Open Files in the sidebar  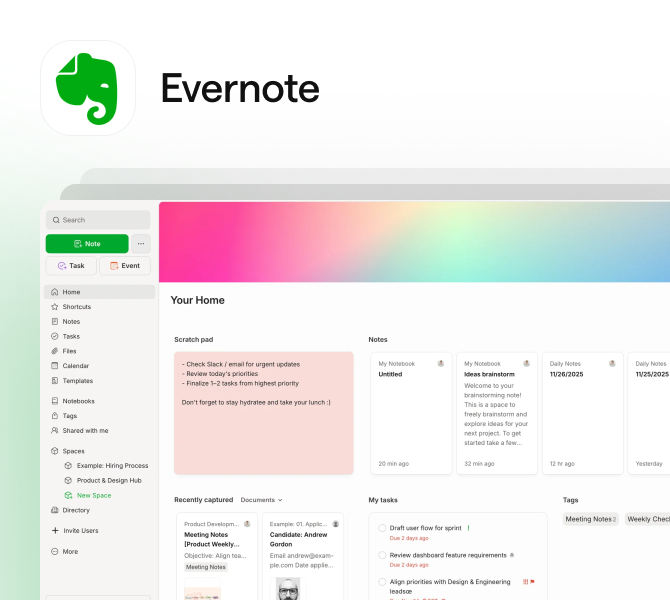[100, 351]
